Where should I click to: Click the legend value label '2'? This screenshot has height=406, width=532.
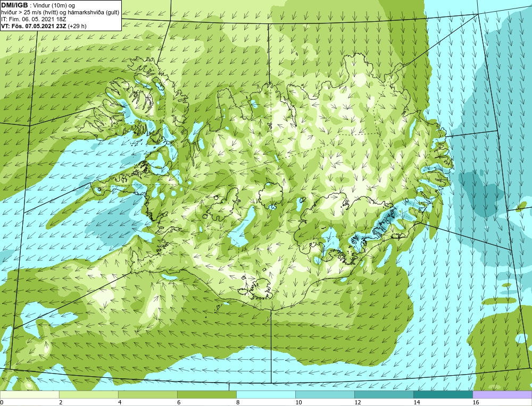[61, 402]
